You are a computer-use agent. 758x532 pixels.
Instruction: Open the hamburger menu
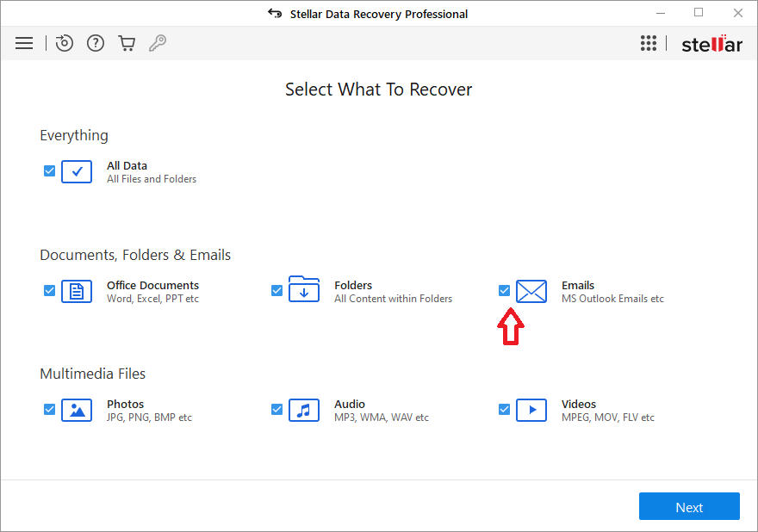(24, 43)
